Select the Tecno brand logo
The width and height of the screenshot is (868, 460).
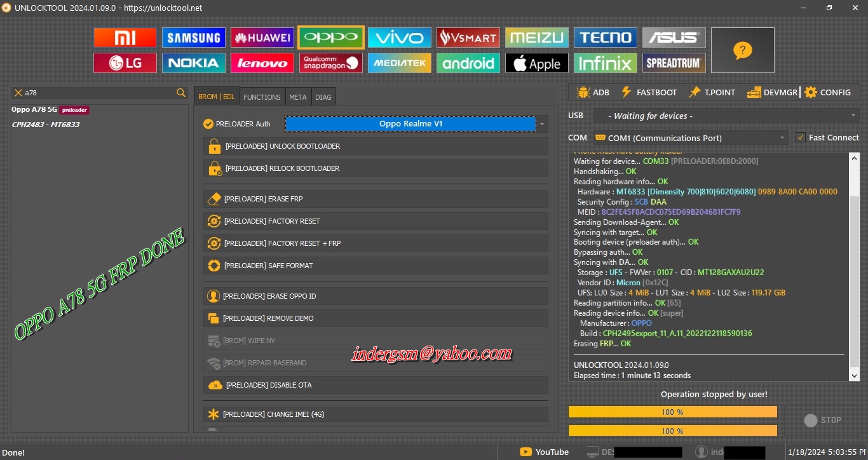pyautogui.click(x=605, y=37)
